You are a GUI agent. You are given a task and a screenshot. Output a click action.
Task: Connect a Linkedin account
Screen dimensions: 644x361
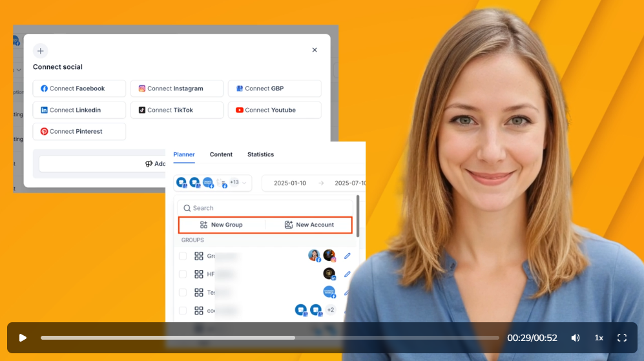point(79,110)
